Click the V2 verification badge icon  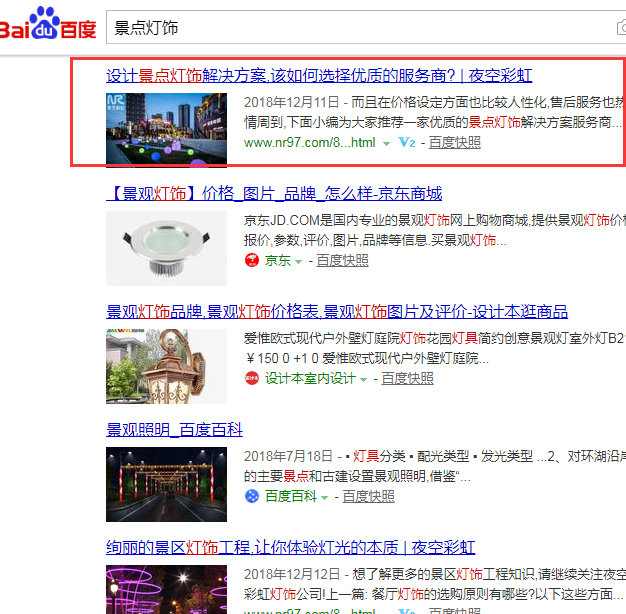[407, 143]
